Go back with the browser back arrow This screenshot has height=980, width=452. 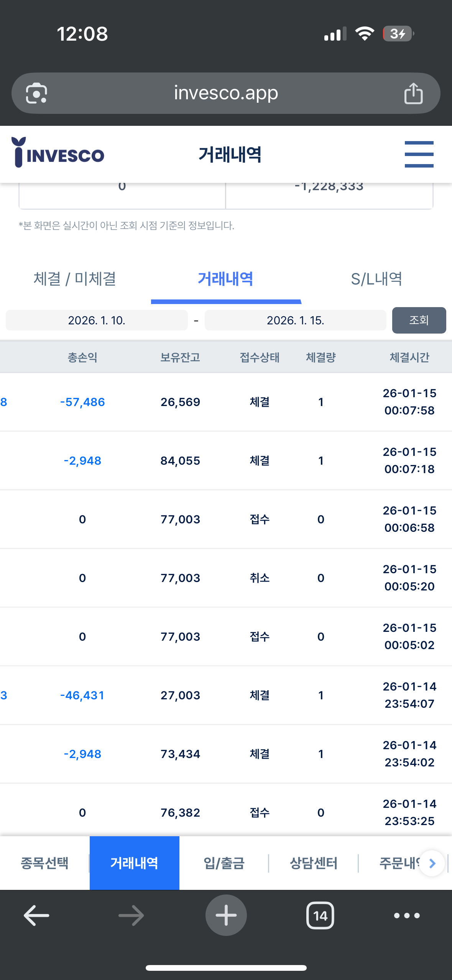[36, 915]
